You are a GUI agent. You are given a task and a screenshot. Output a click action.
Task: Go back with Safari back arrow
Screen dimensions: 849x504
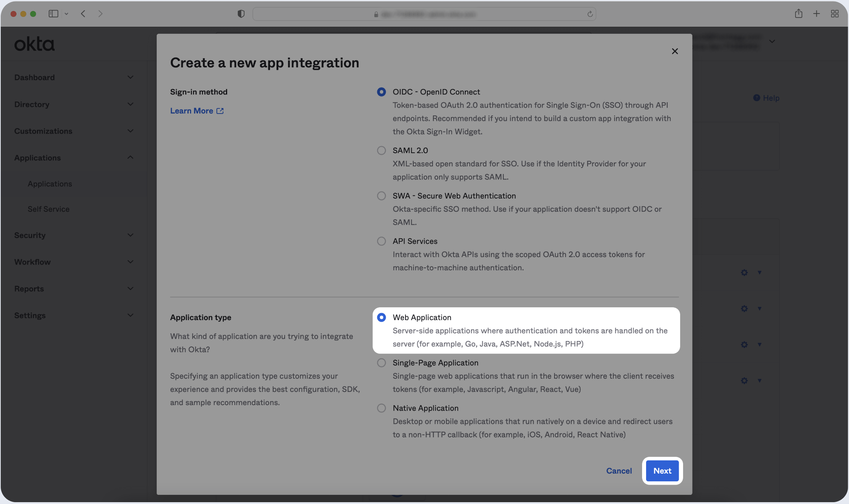pos(83,14)
